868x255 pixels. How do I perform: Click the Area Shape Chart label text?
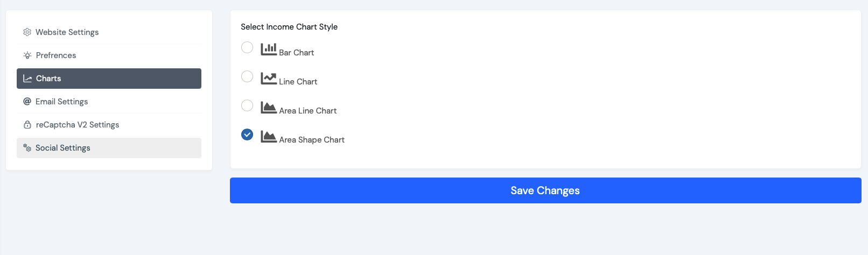(312, 140)
